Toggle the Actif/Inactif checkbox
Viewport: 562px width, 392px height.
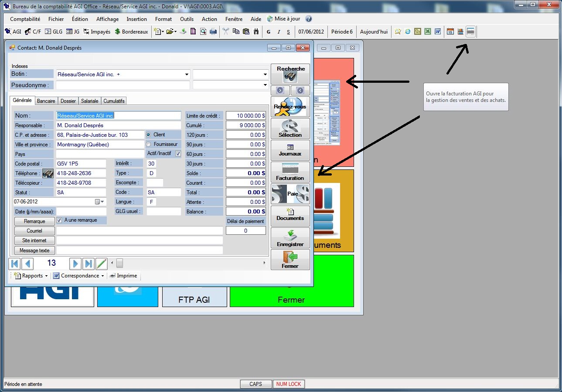pyautogui.click(x=178, y=154)
